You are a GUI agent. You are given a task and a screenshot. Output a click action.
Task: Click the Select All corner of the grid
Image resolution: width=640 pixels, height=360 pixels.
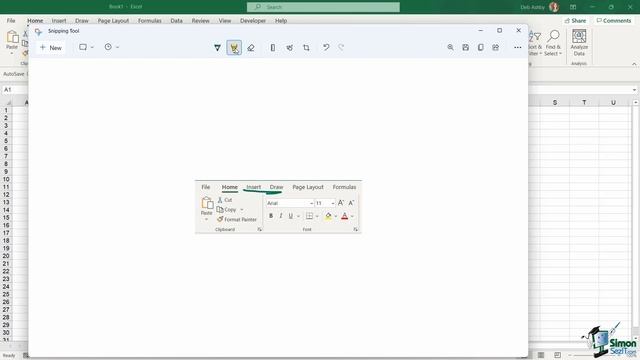click(x=7, y=102)
